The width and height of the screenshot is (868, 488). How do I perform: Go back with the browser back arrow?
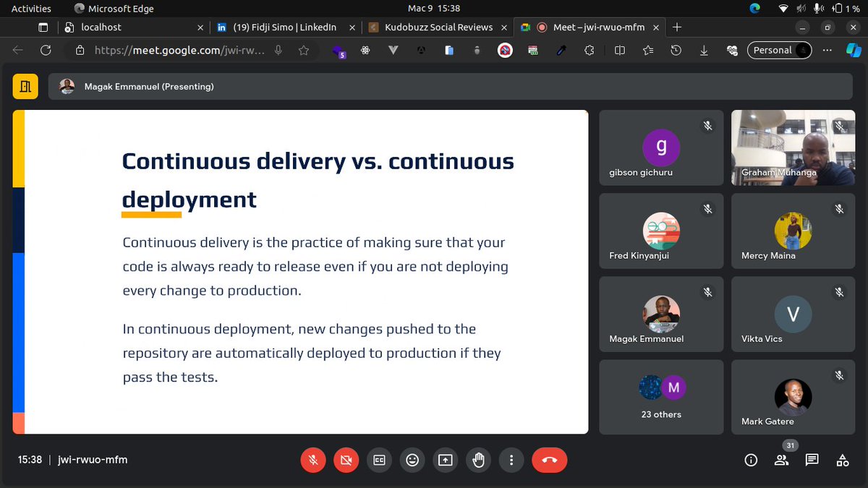[18, 51]
